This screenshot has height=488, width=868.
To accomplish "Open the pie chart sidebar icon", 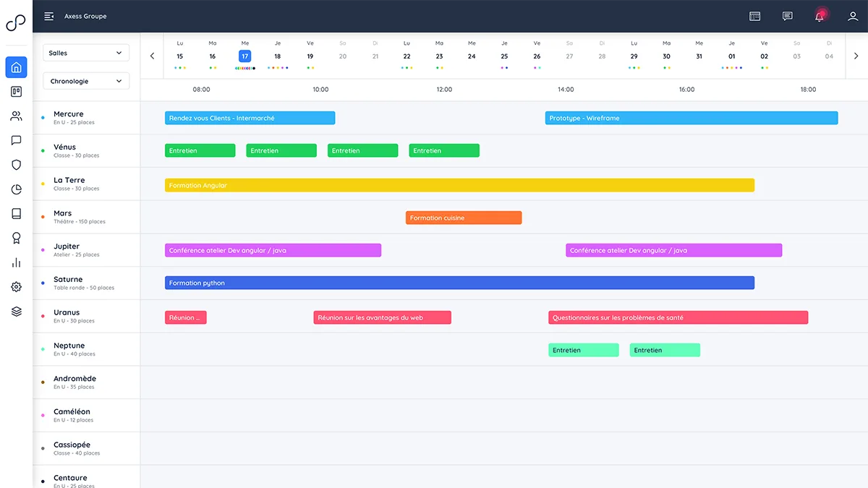I will coord(16,189).
